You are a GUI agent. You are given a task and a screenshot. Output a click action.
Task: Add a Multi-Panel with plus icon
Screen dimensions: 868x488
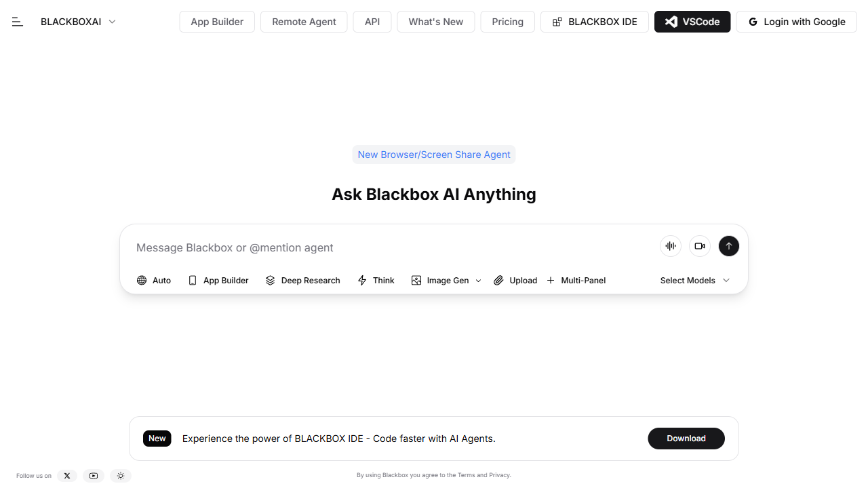(576, 281)
